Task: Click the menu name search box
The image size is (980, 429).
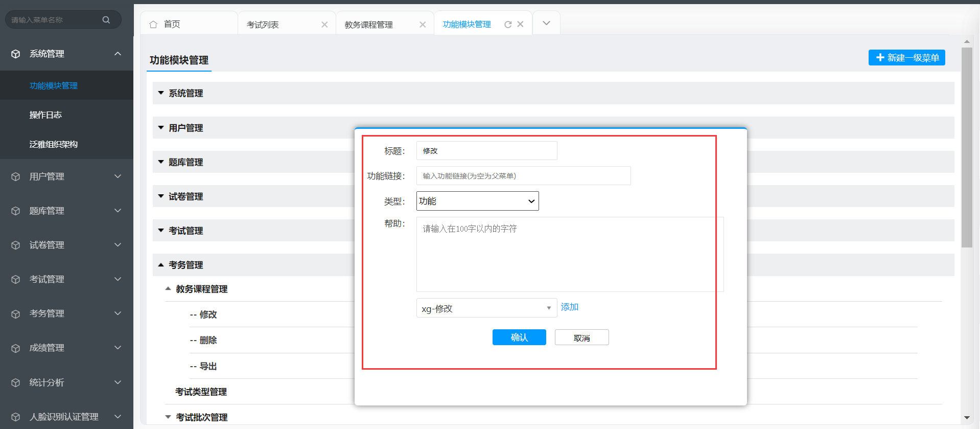Action: pos(63,20)
